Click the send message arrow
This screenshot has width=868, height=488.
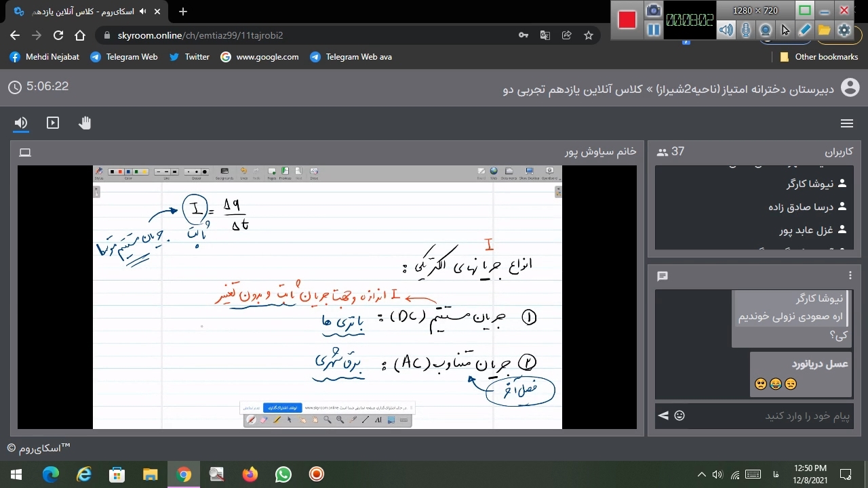point(663,415)
